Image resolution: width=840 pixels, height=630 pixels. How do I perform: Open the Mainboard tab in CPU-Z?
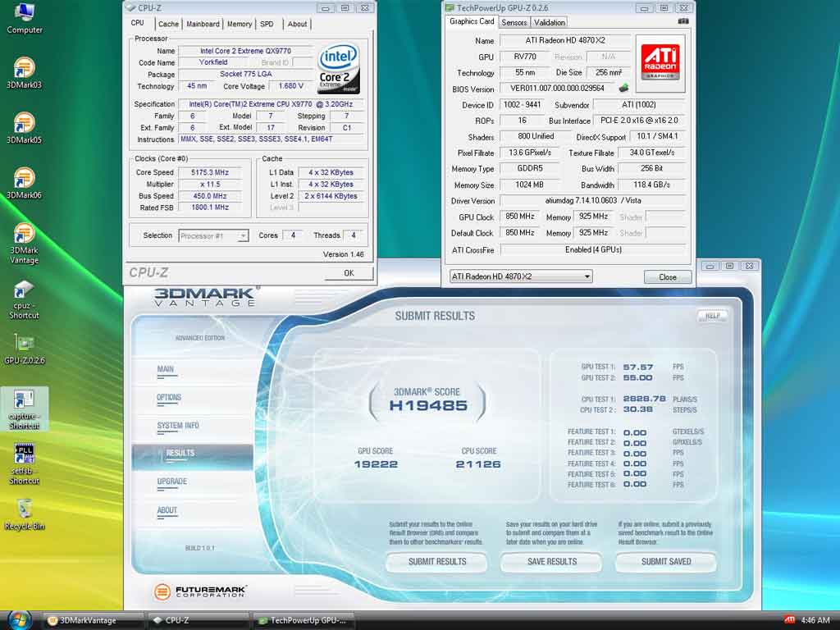[x=203, y=24]
